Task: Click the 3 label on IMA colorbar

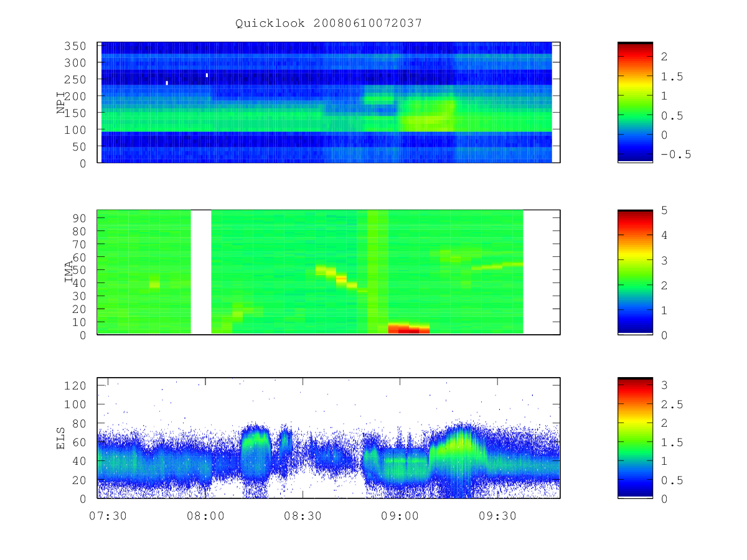Action: tap(664, 260)
